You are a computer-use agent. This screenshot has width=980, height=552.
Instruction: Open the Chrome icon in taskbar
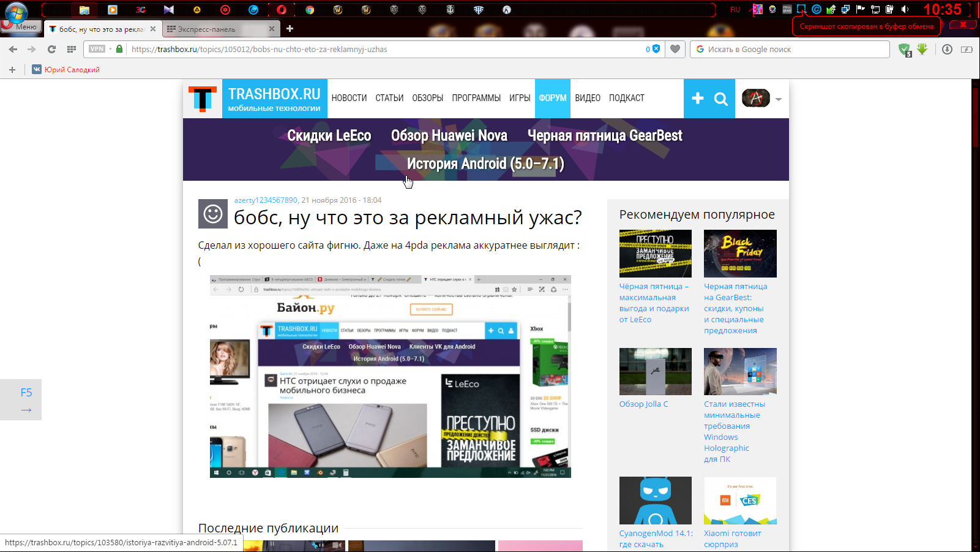pyautogui.click(x=310, y=10)
